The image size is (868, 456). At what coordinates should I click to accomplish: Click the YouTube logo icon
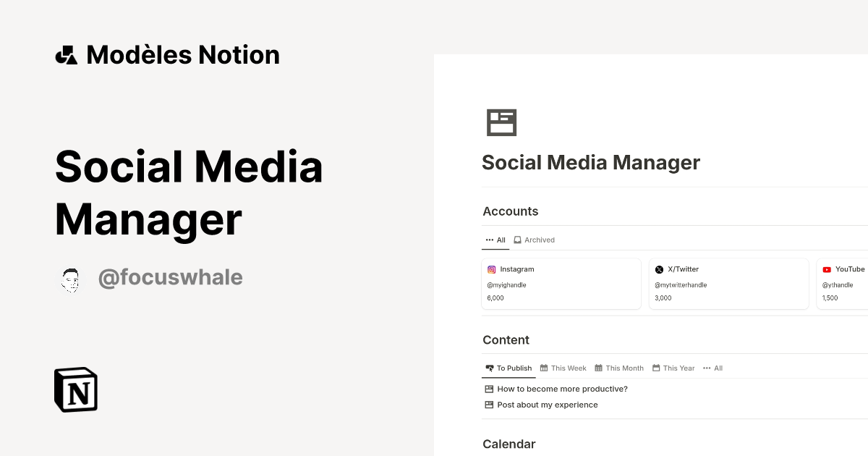826,269
